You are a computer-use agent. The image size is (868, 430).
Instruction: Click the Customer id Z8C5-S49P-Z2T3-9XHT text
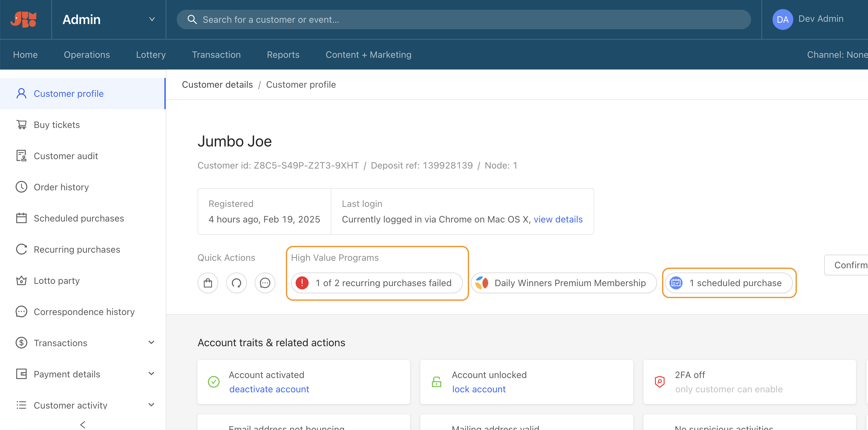pyautogui.click(x=278, y=165)
